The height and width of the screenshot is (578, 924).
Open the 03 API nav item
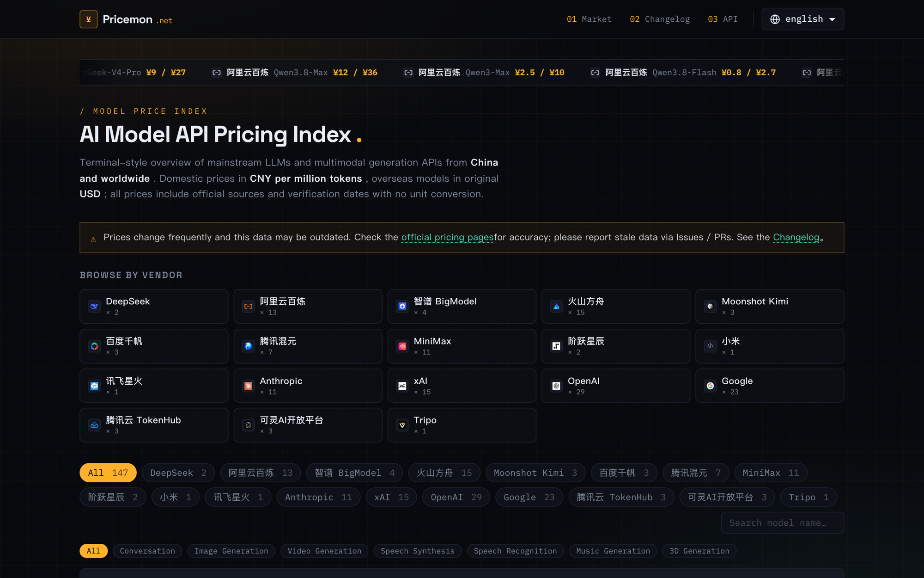click(723, 19)
